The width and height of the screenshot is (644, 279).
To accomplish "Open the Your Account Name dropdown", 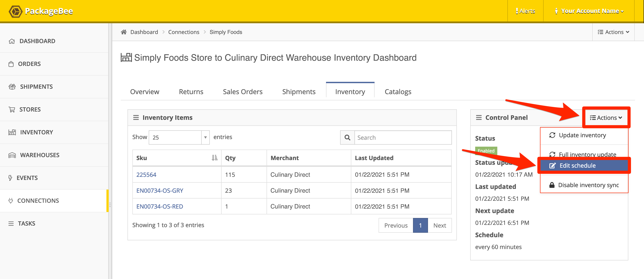I will tap(589, 11).
